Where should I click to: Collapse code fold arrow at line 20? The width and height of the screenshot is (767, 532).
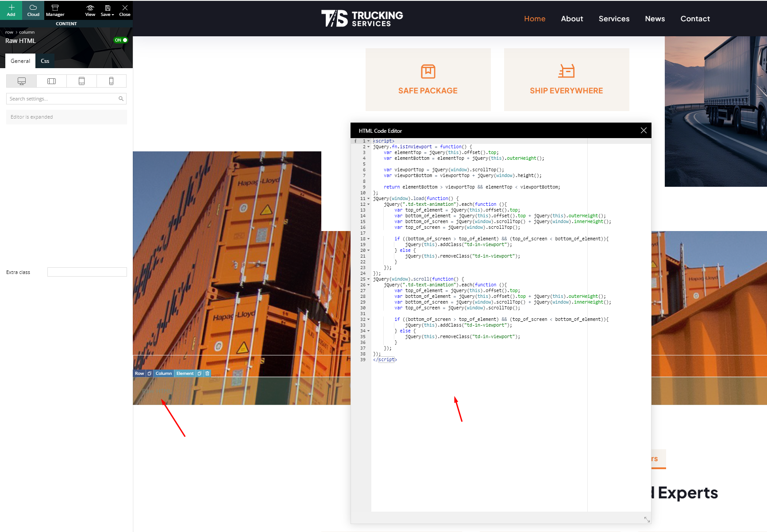pos(368,251)
